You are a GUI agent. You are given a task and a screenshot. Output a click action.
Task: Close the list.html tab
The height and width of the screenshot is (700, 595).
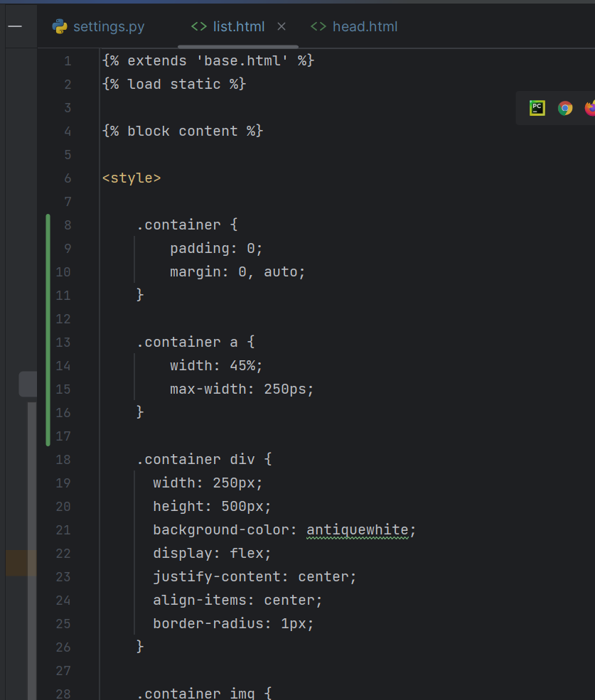(282, 27)
